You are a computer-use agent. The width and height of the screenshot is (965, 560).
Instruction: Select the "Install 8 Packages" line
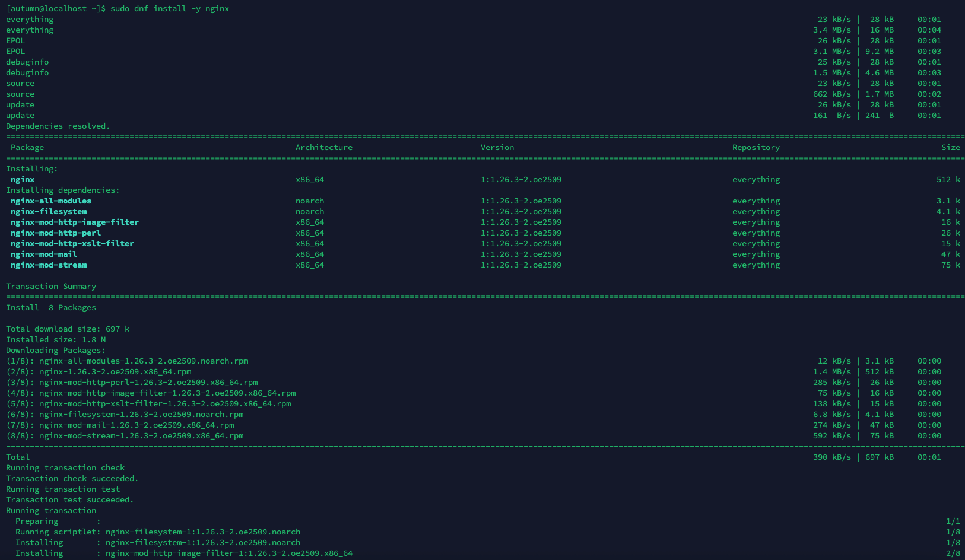51,308
